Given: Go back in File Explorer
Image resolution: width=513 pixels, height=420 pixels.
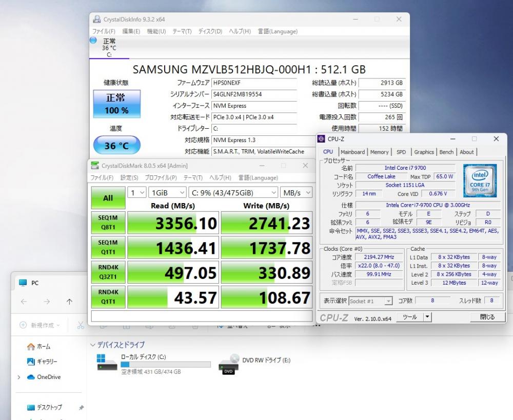Looking at the screenshot, I should click(24, 301).
